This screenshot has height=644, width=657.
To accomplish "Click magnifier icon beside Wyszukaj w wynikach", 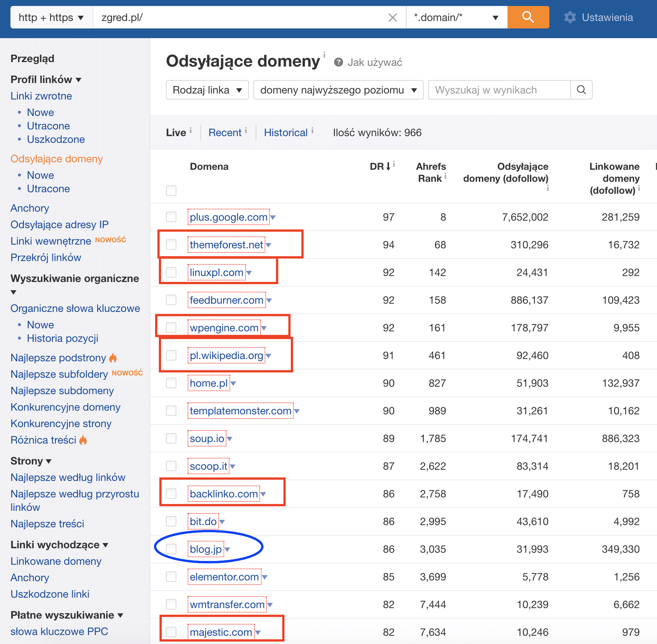I will (581, 90).
